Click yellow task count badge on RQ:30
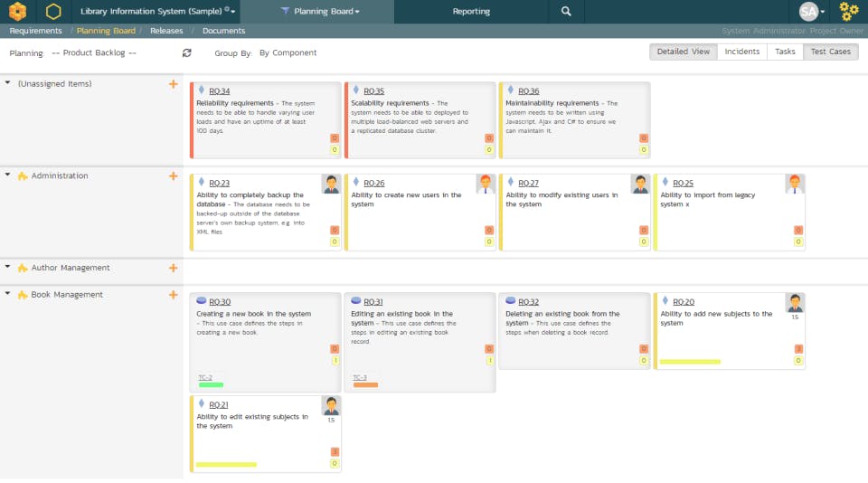This screenshot has width=868, height=483. point(335,361)
